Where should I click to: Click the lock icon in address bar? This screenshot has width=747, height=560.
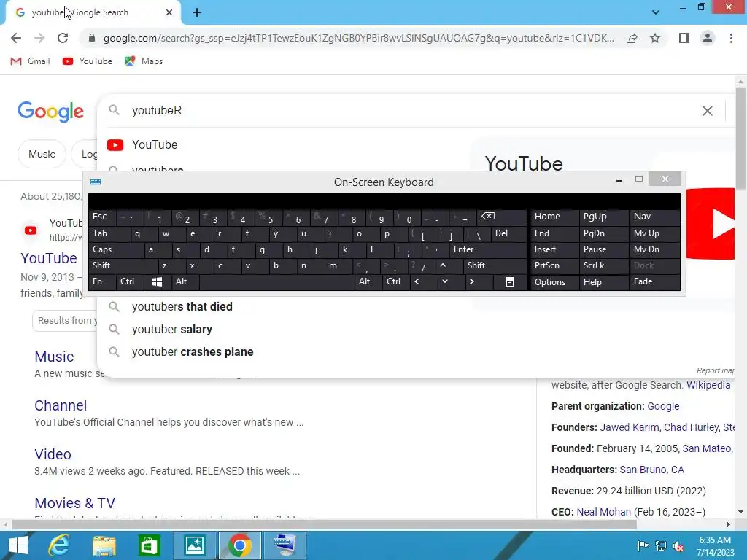(92, 38)
